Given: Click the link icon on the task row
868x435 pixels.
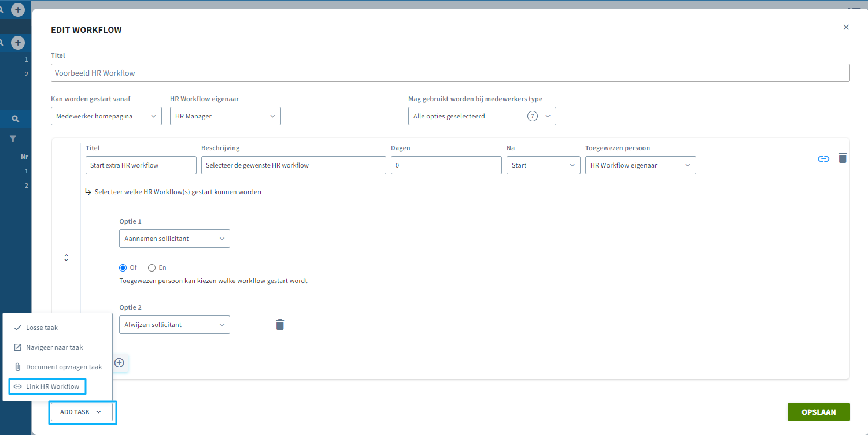Looking at the screenshot, I should tap(823, 158).
